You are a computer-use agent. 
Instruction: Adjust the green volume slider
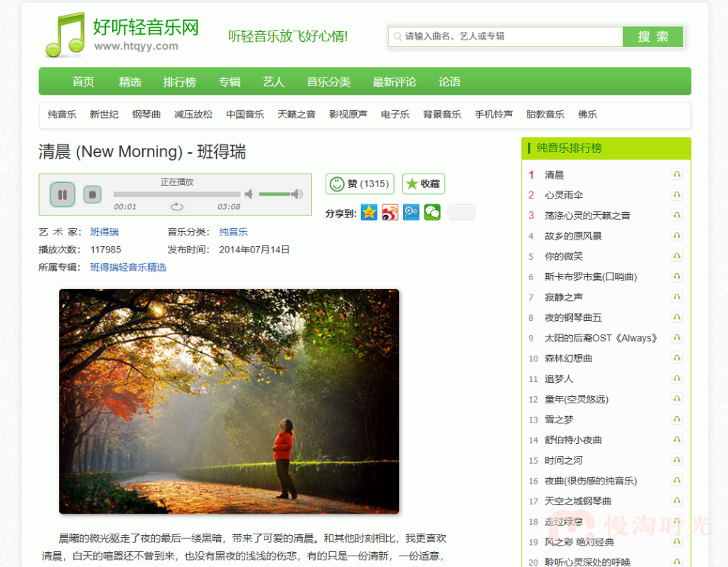click(x=274, y=194)
